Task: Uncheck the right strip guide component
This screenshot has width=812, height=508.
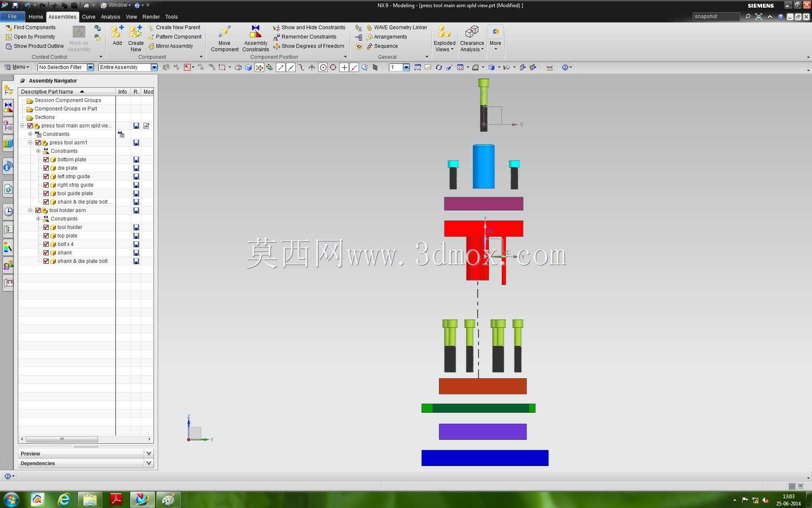Action: [x=46, y=185]
